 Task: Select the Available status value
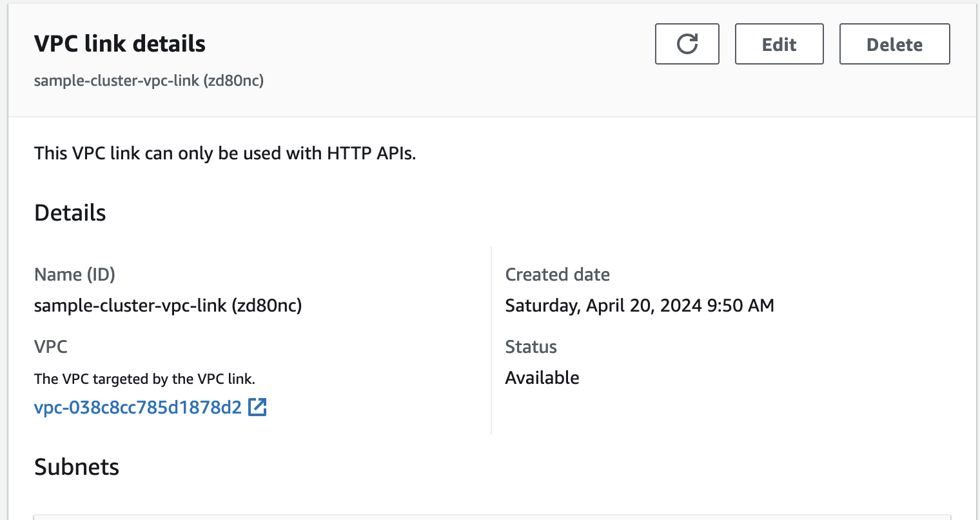point(542,377)
